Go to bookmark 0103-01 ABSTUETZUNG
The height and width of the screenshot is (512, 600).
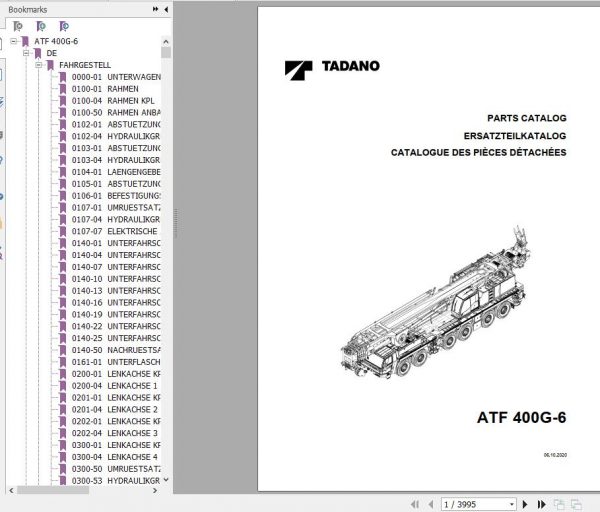tap(116, 148)
